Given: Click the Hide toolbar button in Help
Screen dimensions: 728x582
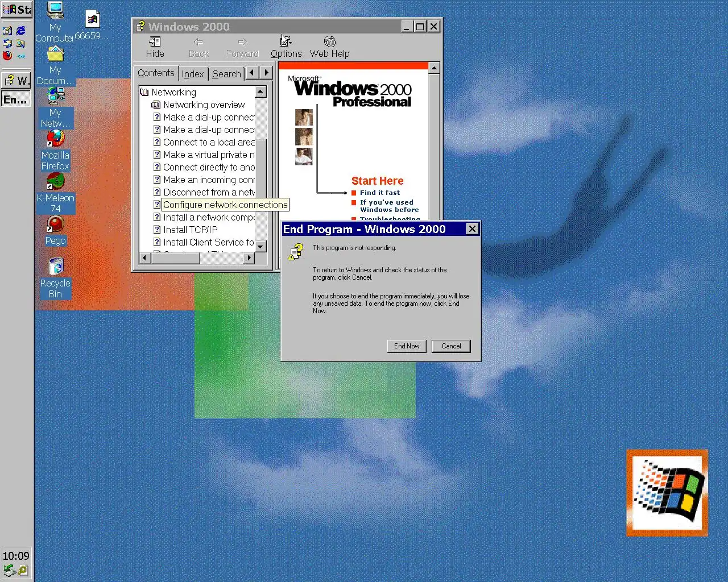Looking at the screenshot, I should coord(155,47).
